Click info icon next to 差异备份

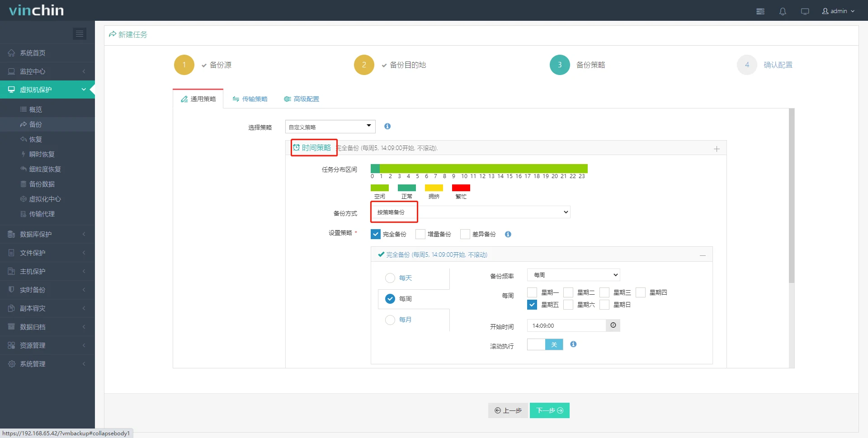click(x=508, y=234)
